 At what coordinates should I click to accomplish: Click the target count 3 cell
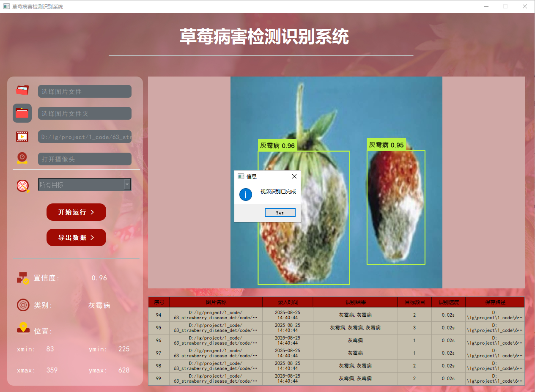414,328
